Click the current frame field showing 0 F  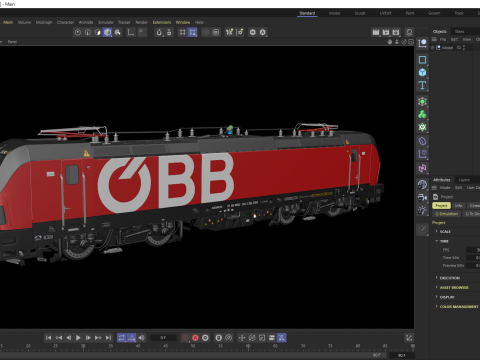tap(163, 338)
